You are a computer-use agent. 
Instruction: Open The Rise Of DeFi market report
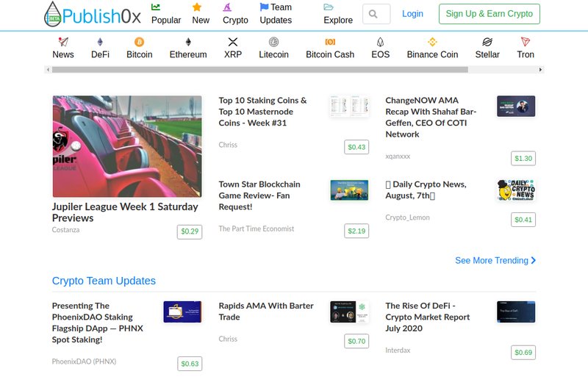(x=428, y=317)
